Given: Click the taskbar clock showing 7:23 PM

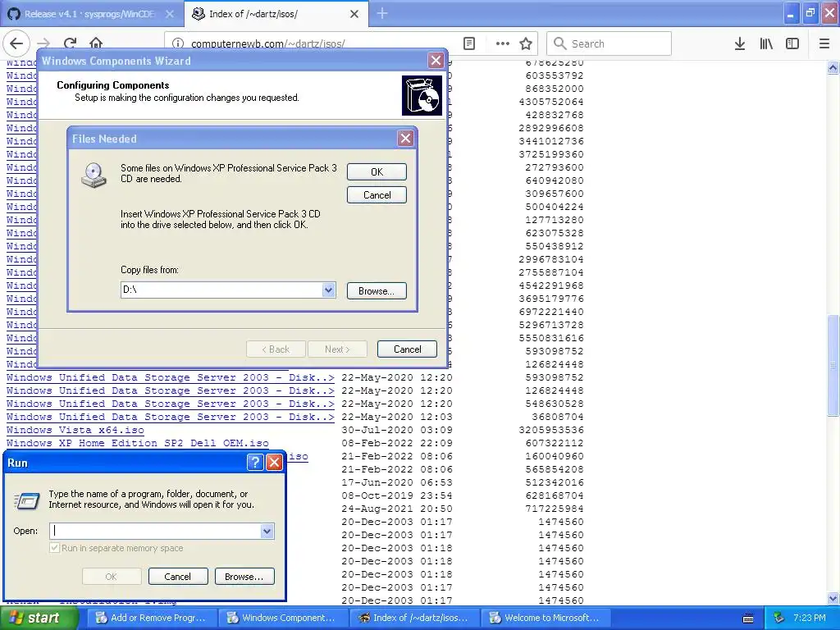Looking at the screenshot, I should [809, 618].
